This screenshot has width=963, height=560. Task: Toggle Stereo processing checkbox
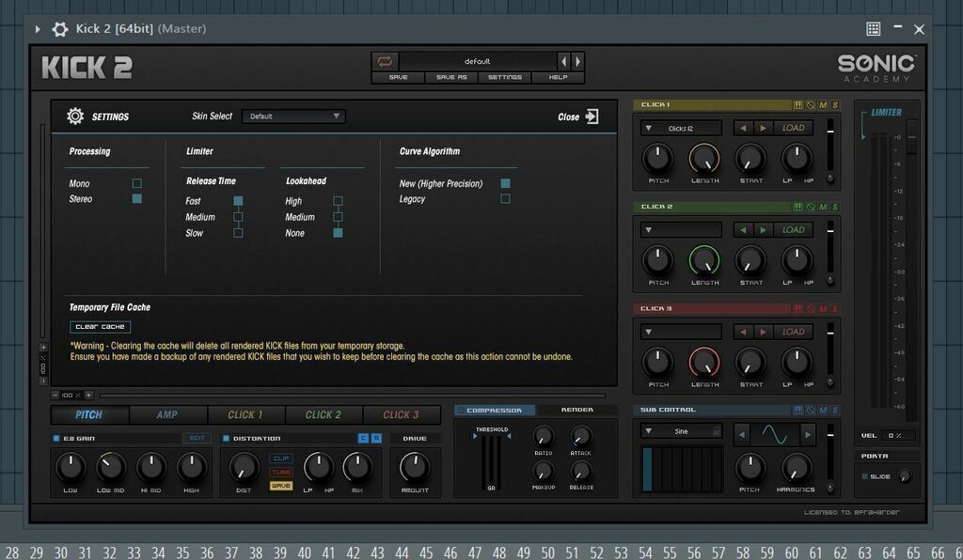137,199
